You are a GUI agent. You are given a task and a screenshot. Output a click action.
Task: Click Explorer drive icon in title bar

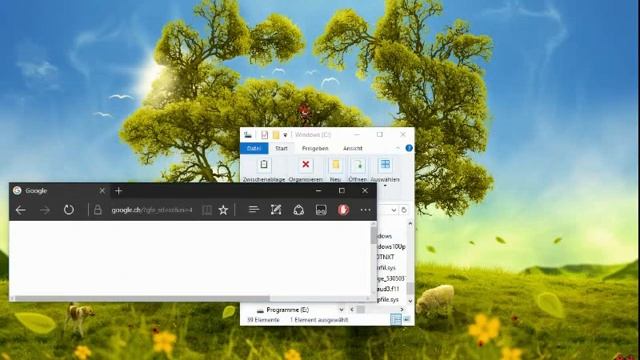[x=248, y=135]
